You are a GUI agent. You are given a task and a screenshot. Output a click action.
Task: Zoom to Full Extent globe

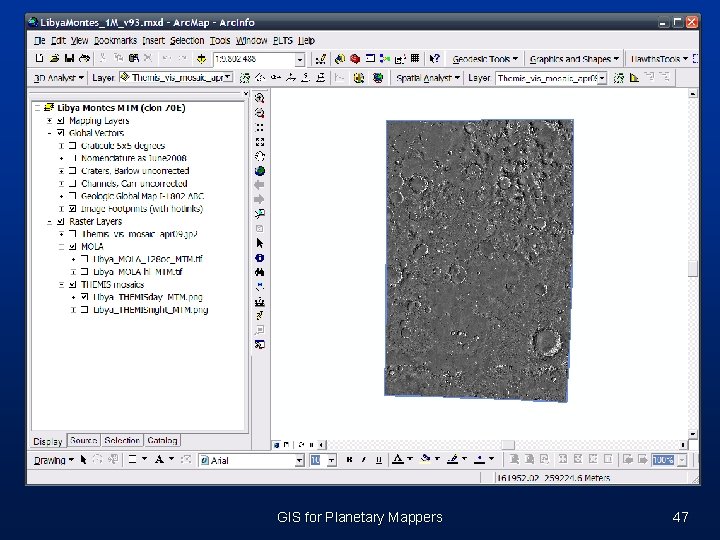coord(259,171)
